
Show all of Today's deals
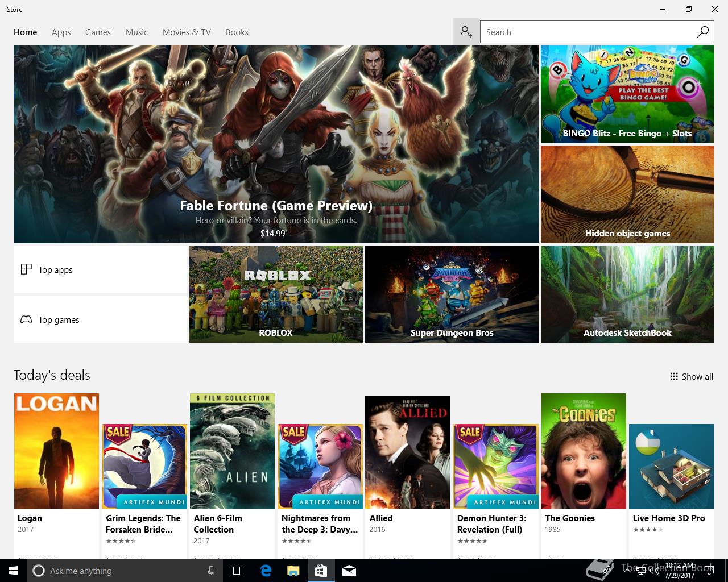click(691, 376)
